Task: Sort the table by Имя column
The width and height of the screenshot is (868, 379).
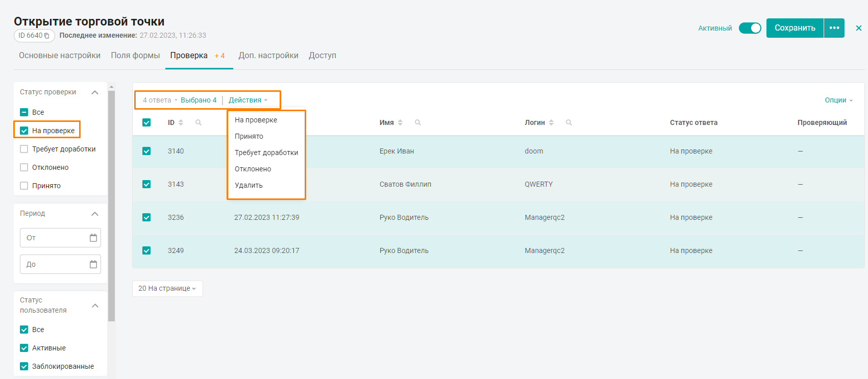Action: 400,122
